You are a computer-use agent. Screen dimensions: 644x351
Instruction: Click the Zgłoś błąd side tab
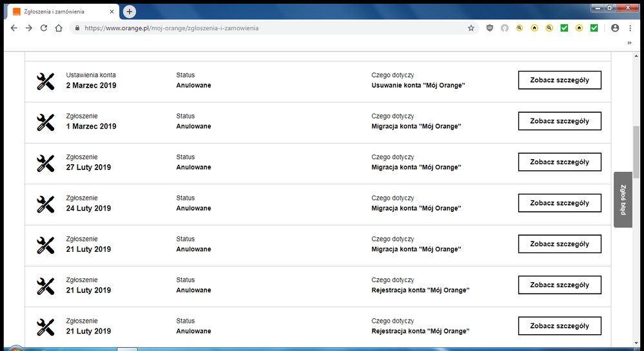click(x=623, y=200)
